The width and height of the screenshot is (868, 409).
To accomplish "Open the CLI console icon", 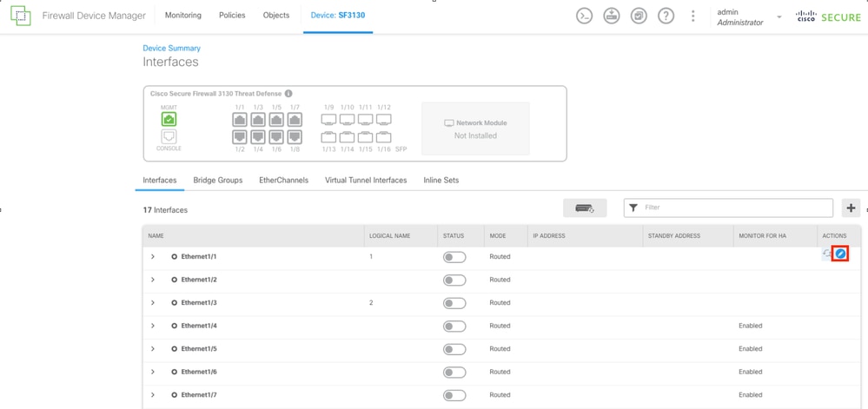I will coord(585,16).
